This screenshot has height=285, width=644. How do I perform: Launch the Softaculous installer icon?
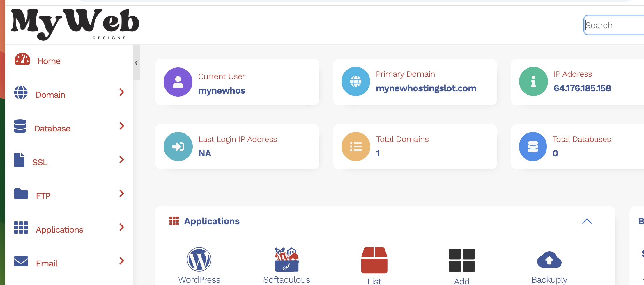(x=286, y=259)
